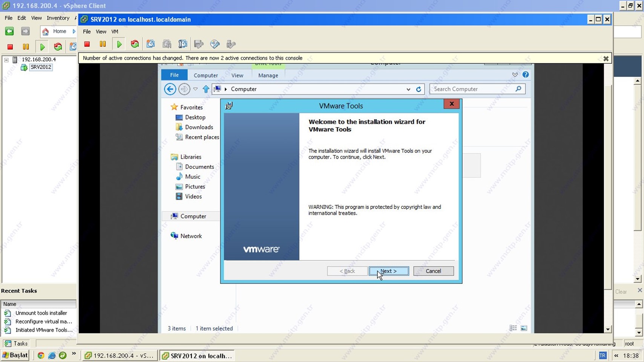Screen dimensions: 644x362
Task: Launch Chrome from the quick launch bar
Action: tap(41, 355)
